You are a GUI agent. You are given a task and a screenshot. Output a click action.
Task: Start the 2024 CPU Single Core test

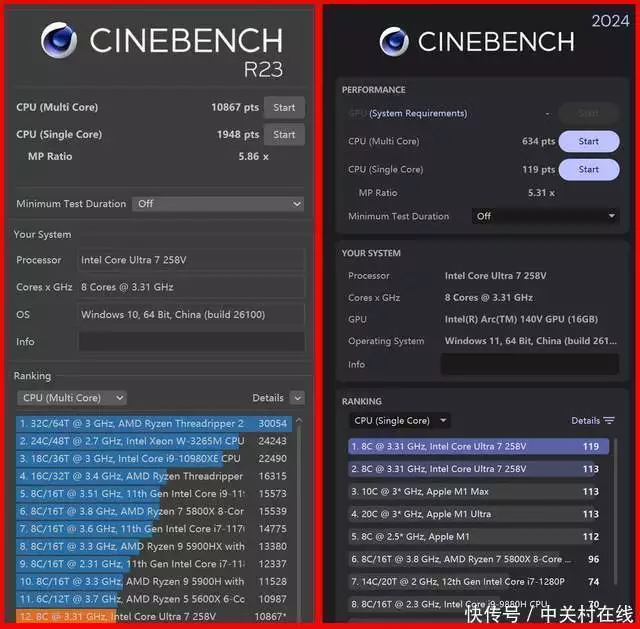(589, 169)
